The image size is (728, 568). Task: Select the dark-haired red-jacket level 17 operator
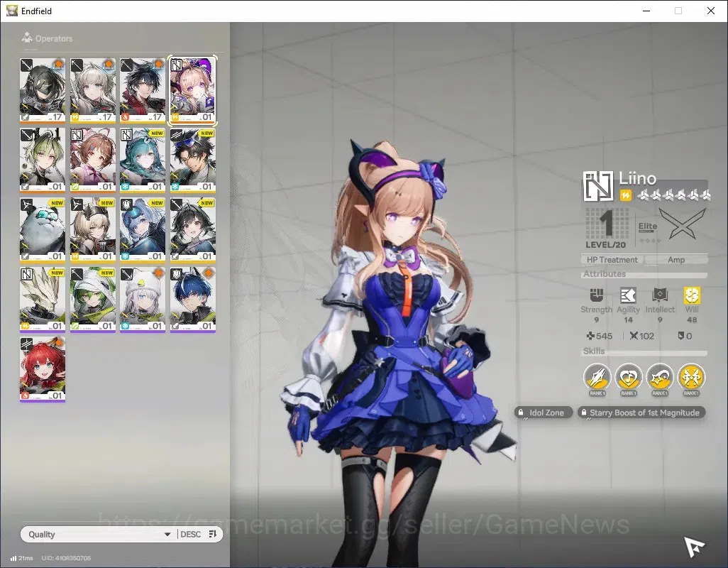pos(143,90)
